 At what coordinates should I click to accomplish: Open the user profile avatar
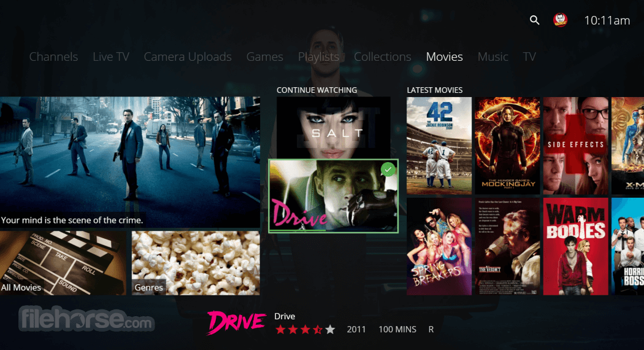pyautogui.click(x=560, y=20)
